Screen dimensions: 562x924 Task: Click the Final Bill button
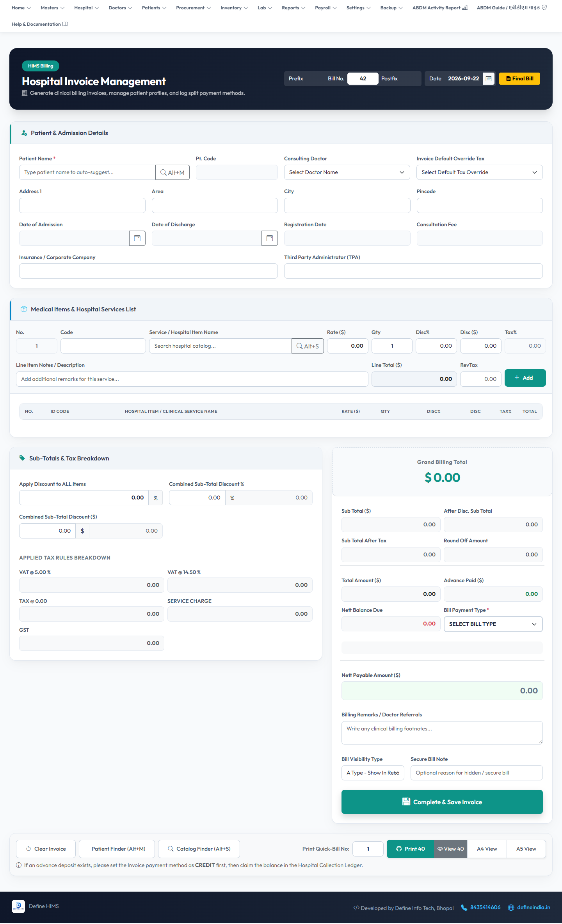(519, 78)
